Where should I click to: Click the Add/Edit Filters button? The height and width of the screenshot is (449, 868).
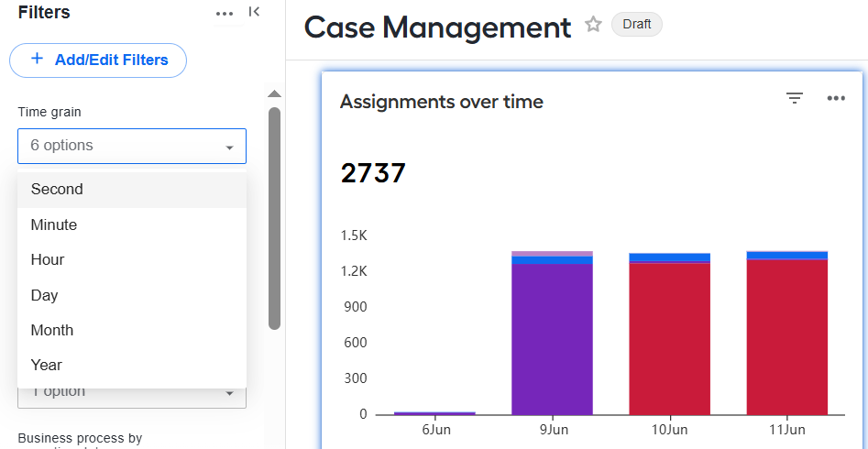click(98, 60)
